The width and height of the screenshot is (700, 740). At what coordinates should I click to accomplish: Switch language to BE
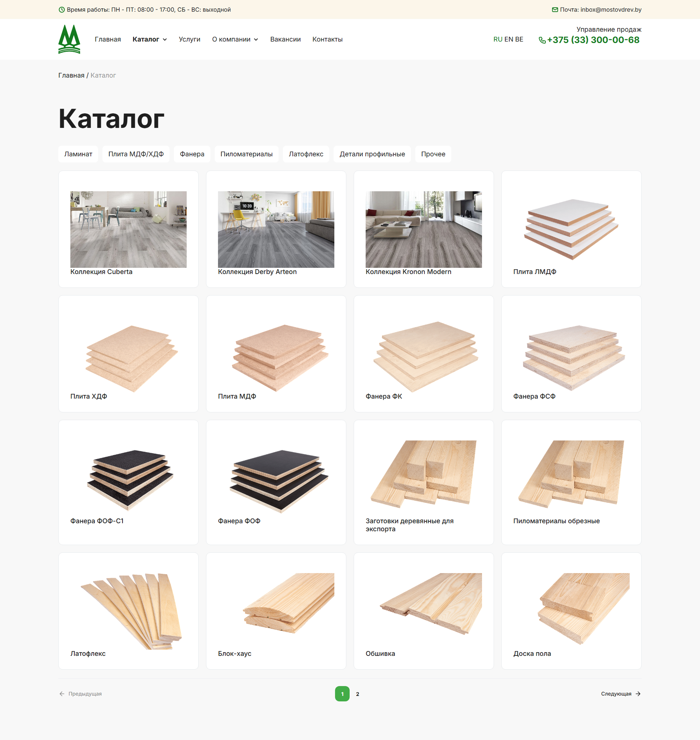(x=519, y=39)
